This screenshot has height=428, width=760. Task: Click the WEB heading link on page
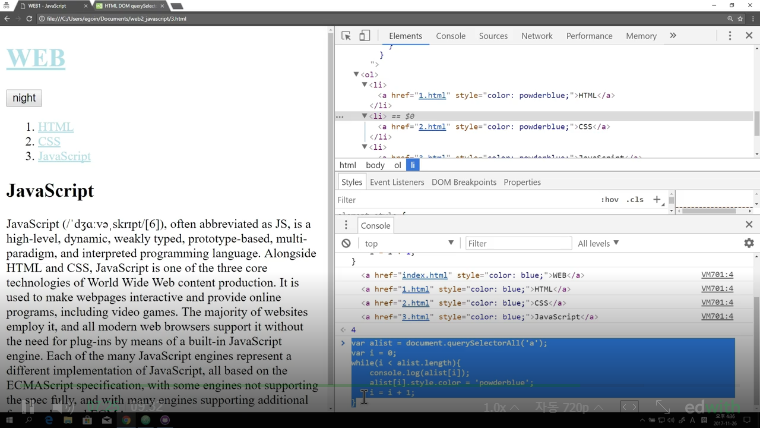(x=35, y=58)
